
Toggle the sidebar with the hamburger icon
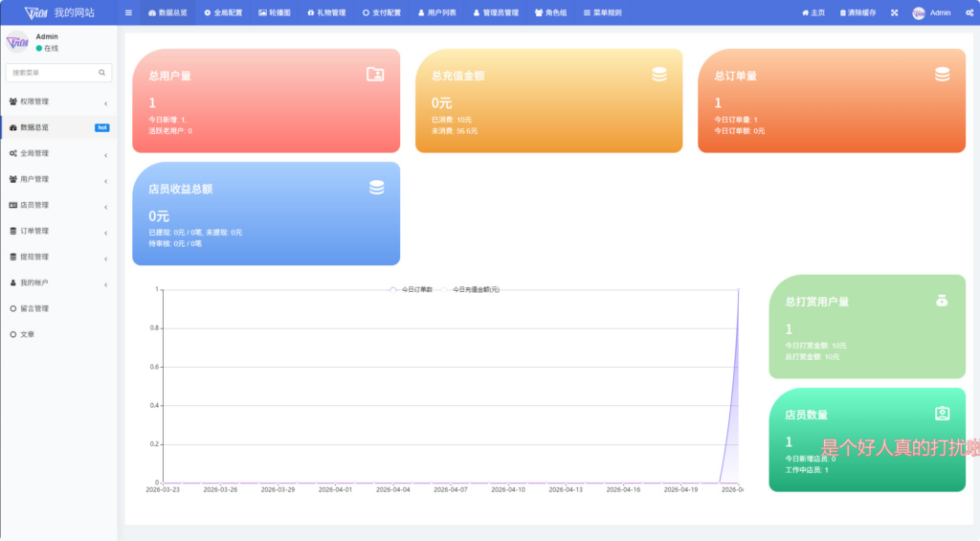pos(128,12)
